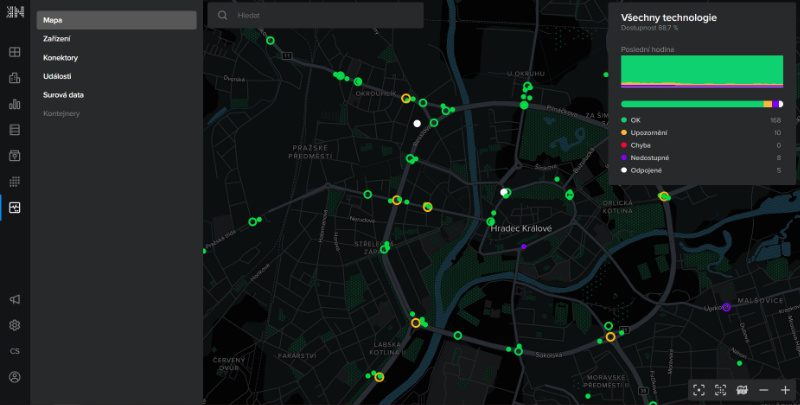
Task: Select the active monitoring icon in sidebar
Action: [15, 207]
